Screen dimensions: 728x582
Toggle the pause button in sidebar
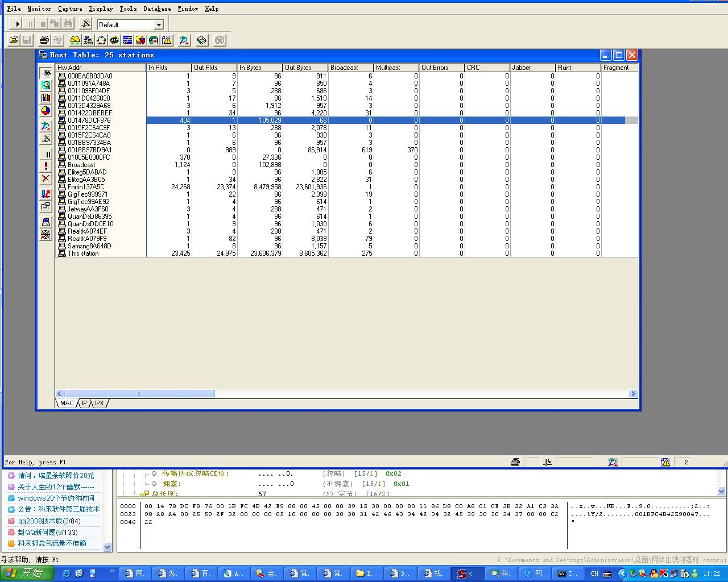46,154
